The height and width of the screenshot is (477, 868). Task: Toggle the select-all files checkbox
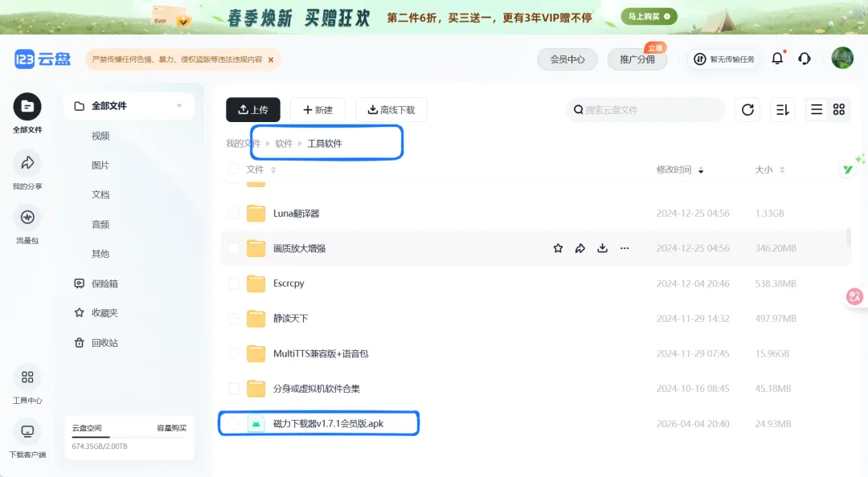[234, 169]
